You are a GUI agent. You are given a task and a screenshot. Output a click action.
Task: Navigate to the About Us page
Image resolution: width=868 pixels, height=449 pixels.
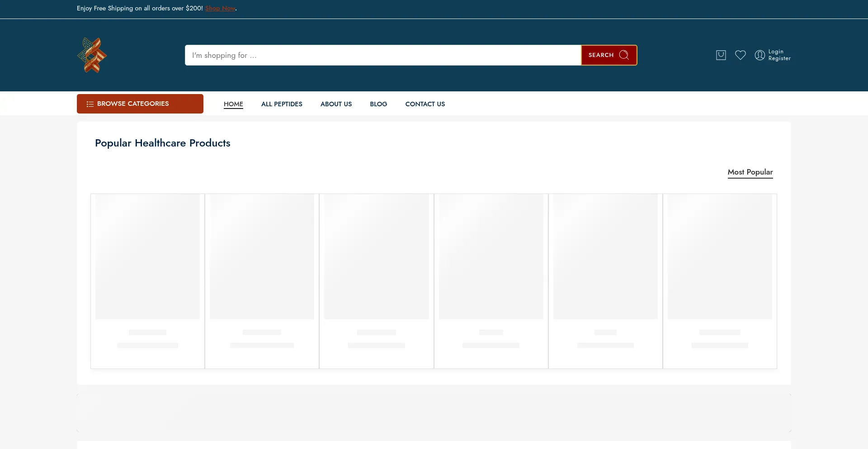(336, 104)
